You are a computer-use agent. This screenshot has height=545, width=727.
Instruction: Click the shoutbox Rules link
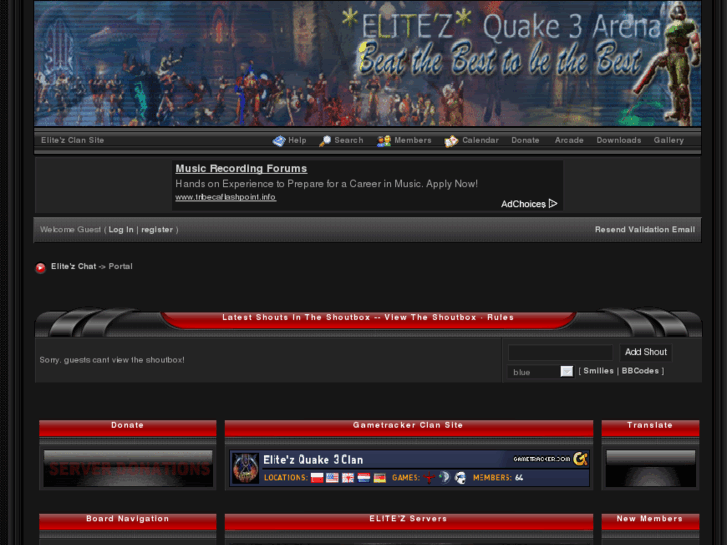tap(500, 317)
